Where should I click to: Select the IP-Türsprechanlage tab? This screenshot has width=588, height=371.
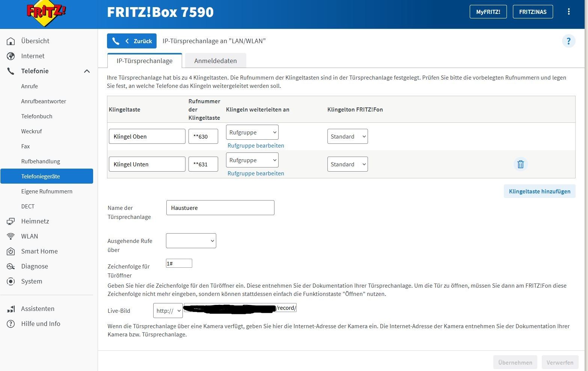[x=145, y=61]
